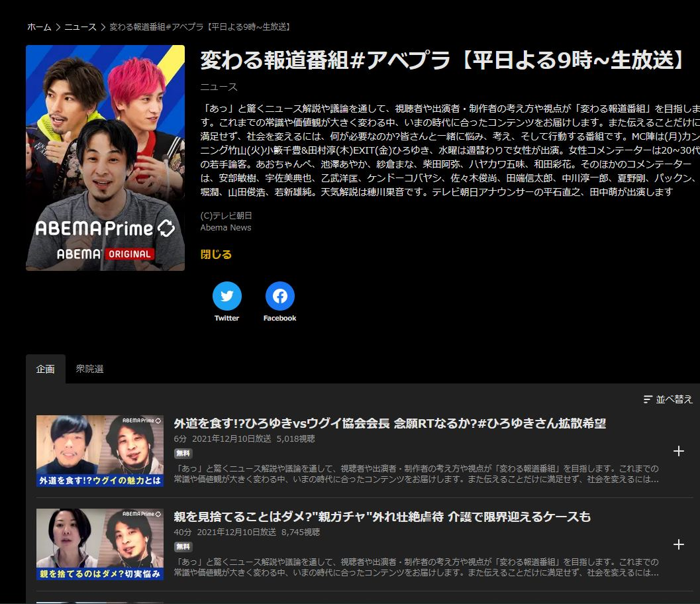Open the 外道を食す!?ひろゆきvsウグイ協会会長 episode title
Screen dimensions: 700x604
click(389, 423)
